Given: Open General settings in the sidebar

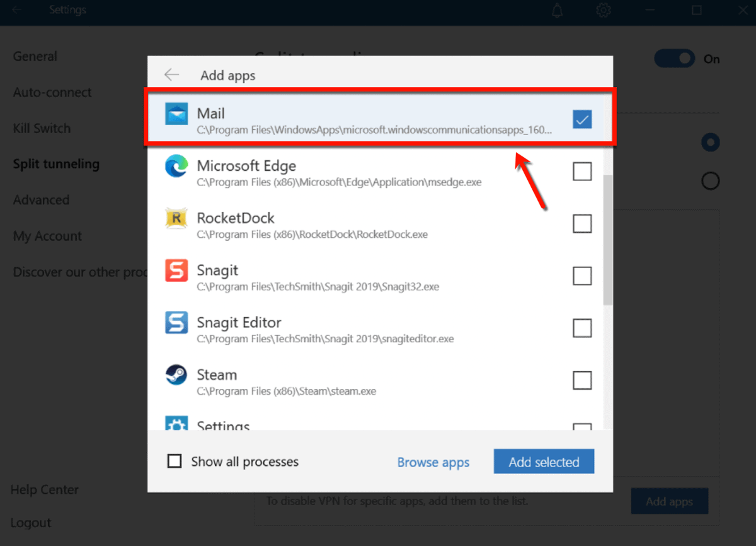Looking at the screenshot, I should click(35, 56).
